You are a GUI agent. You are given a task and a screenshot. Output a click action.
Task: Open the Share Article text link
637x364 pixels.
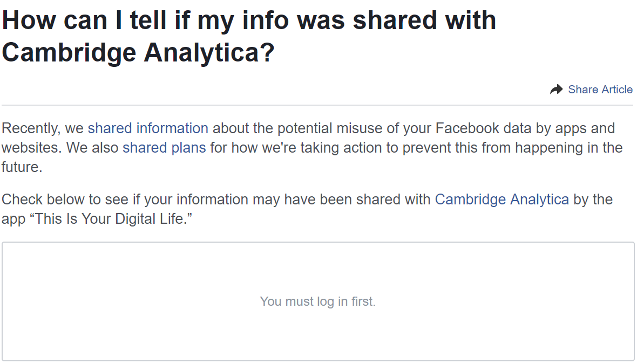[x=600, y=90]
